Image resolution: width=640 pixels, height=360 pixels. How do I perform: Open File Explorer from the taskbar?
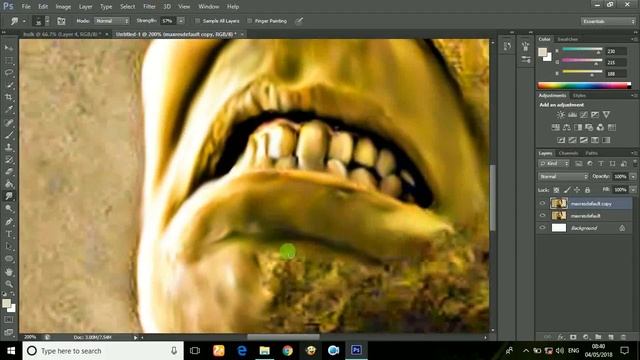pos(264,351)
